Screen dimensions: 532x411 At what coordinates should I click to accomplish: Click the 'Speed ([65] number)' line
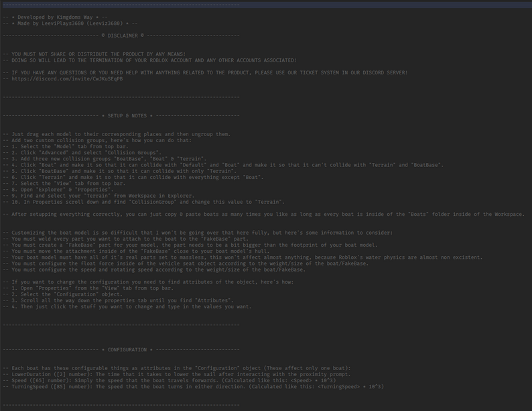click(x=170, y=380)
